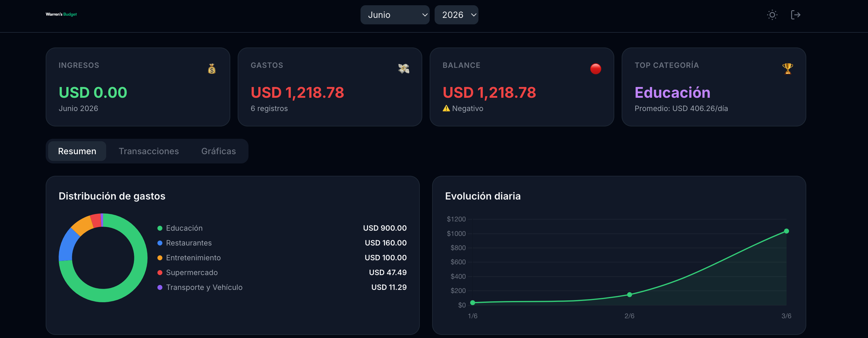Click the warning triangle beside Negativo
This screenshot has width=868, height=338.
446,108
